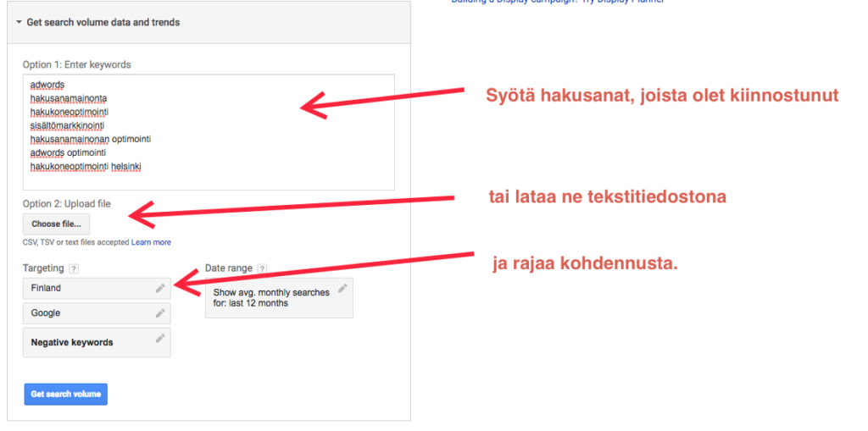Select the Finland targeting field
This screenshot has width=868, height=431.
[x=97, y=288]
